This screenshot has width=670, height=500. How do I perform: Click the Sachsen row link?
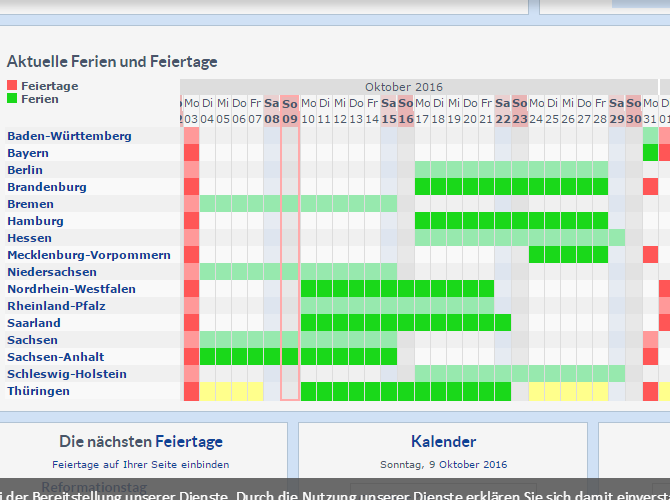pos(32,340)
